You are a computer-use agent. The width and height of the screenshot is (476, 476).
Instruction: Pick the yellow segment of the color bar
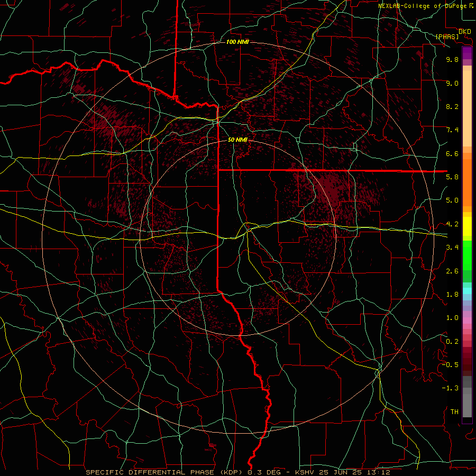click(467, 226)
